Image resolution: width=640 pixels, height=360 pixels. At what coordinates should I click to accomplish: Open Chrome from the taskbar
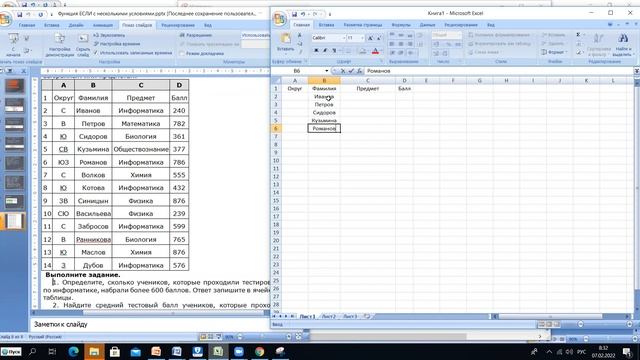(x=259, y=351)
